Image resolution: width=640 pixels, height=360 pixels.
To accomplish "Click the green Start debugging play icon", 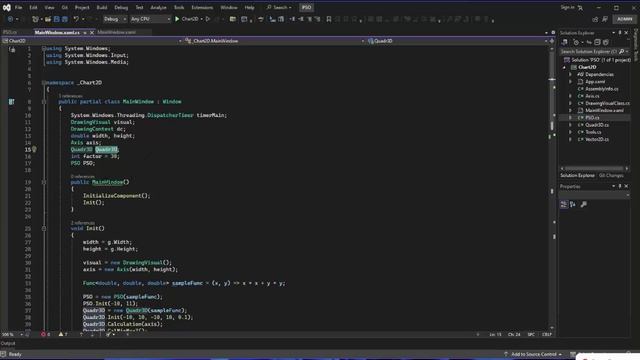I will click(x=177, y=19).
